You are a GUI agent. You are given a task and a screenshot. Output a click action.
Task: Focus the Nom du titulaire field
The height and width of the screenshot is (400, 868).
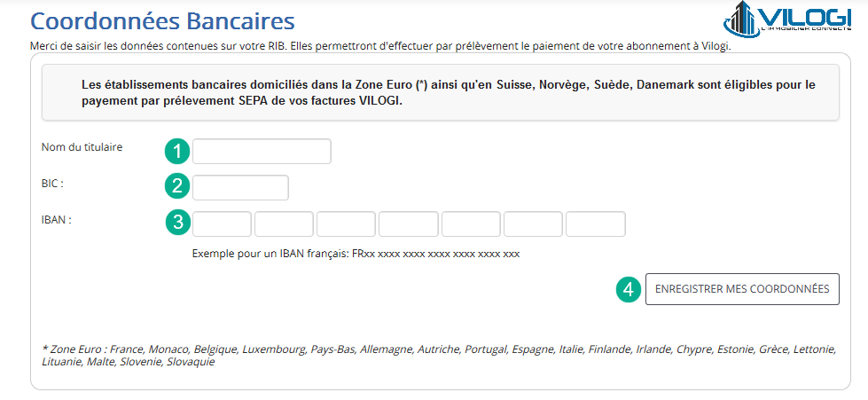pos(262,152)
